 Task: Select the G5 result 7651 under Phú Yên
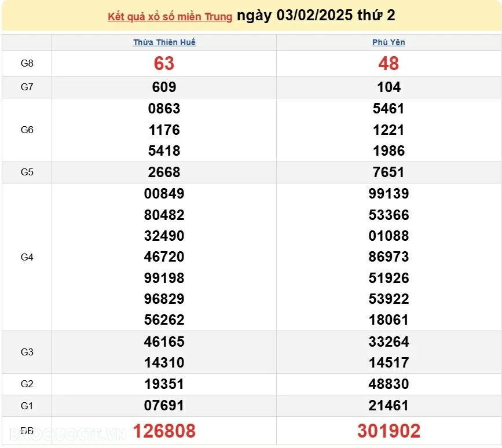click(389, 172)
